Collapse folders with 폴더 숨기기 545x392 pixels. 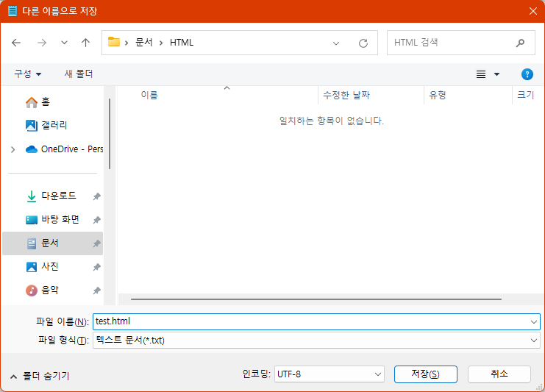coord(40,376)
